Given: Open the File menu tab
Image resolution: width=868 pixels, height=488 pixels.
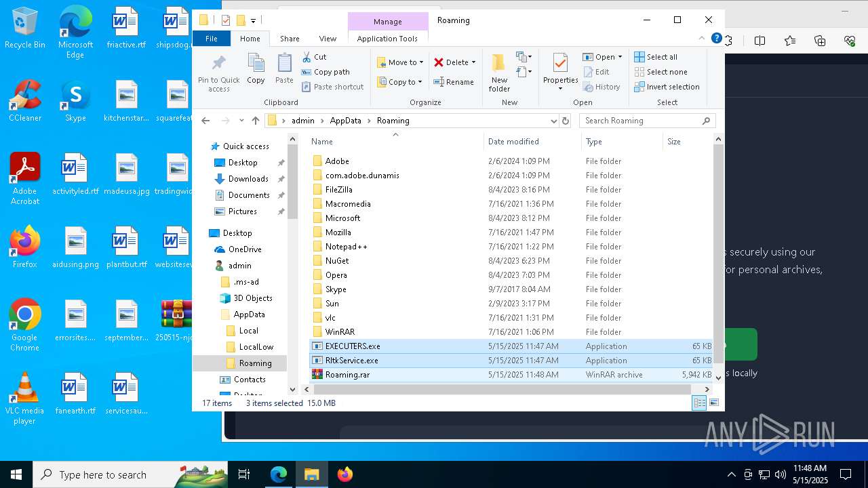Looking at the screenshot, I should [x=212, y=39].
